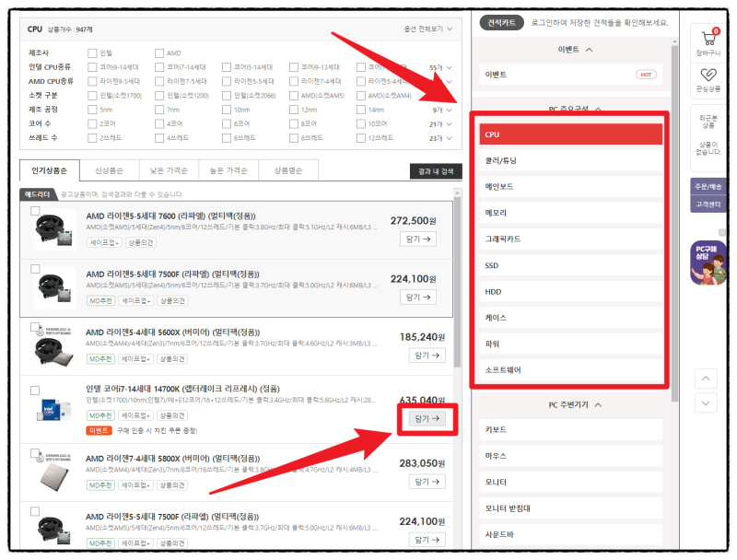
Task: Select the 낮은 가격순 sort tab
Action: click(x=169, y=170)
